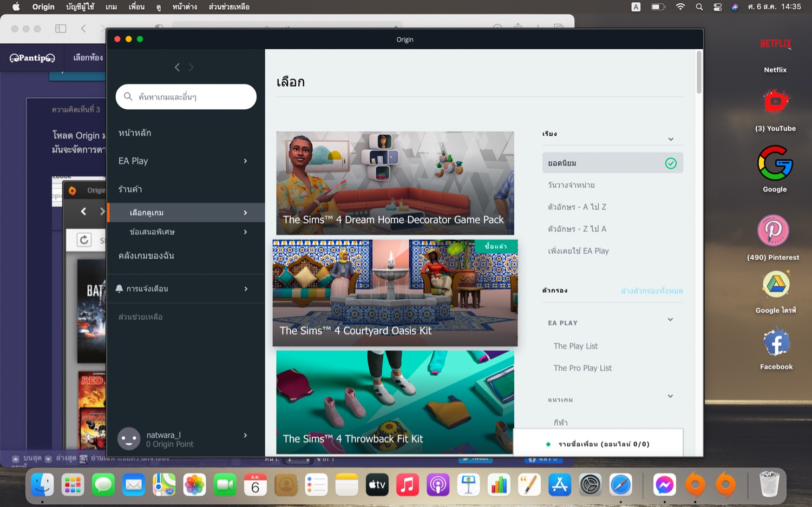The image size is (812, 507).
Task: Open Numbers from the dock
Action: tap(499, 485)
